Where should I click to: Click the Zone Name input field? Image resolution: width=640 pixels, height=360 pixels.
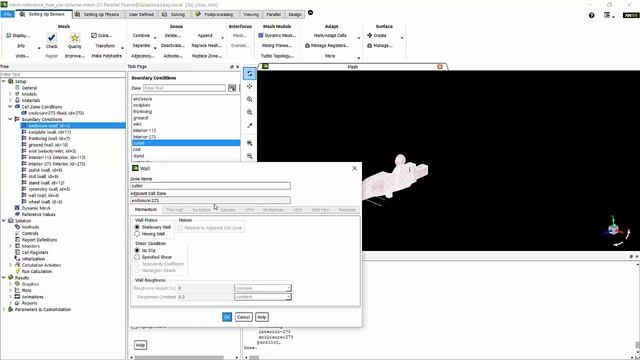tap(211, 186)
